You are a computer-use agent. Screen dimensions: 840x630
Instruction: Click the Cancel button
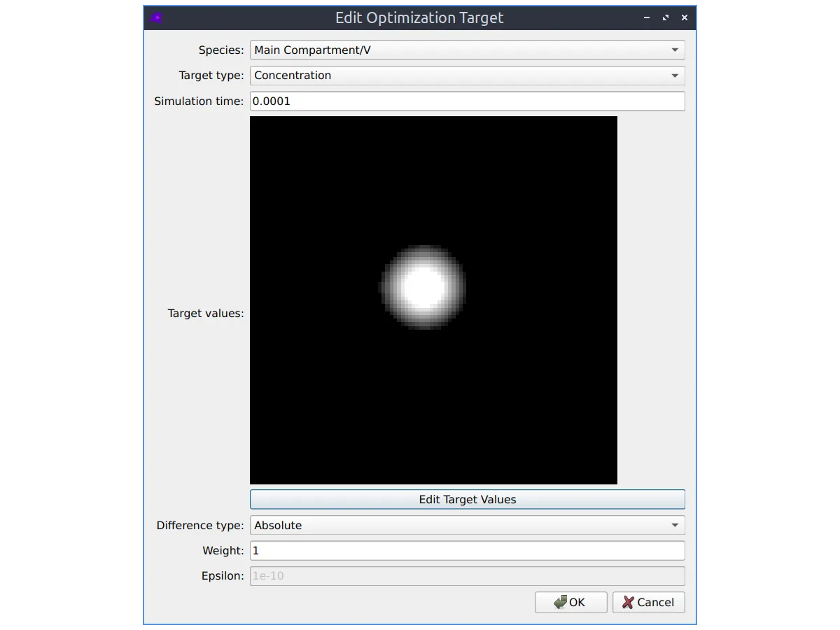(x=648, y=602)
